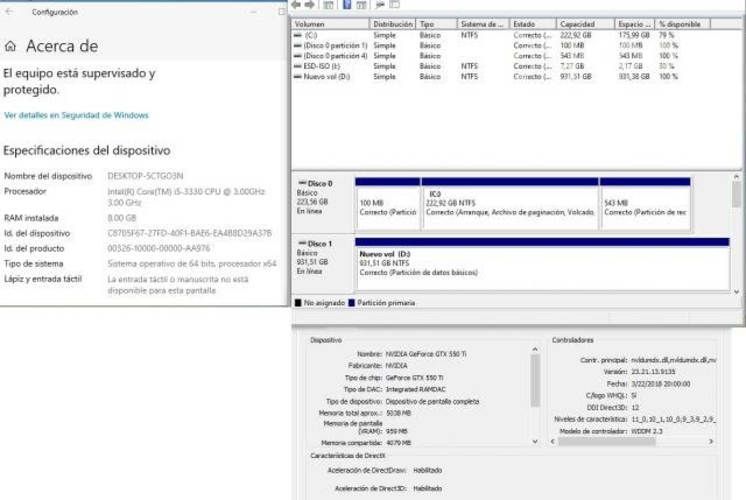Click Acerca de page title
Image resolution: width=746 pixels, height=500 pixels.
[62, 46]
